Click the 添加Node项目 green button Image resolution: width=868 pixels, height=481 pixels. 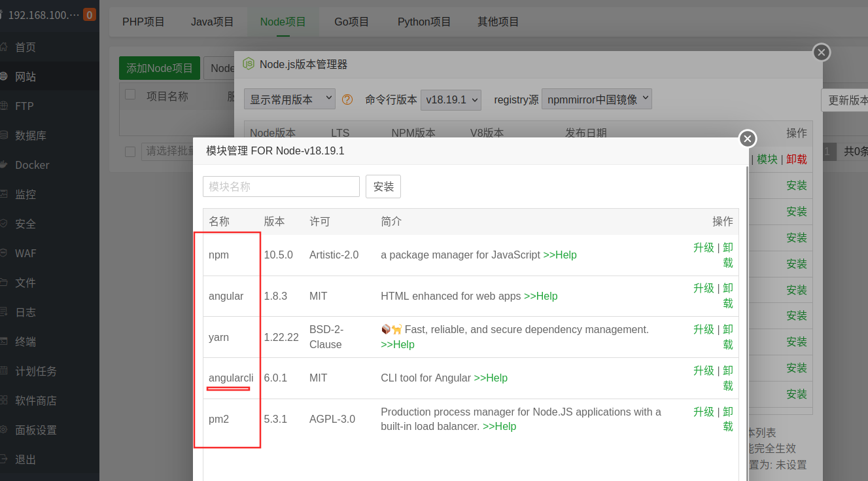160,68
